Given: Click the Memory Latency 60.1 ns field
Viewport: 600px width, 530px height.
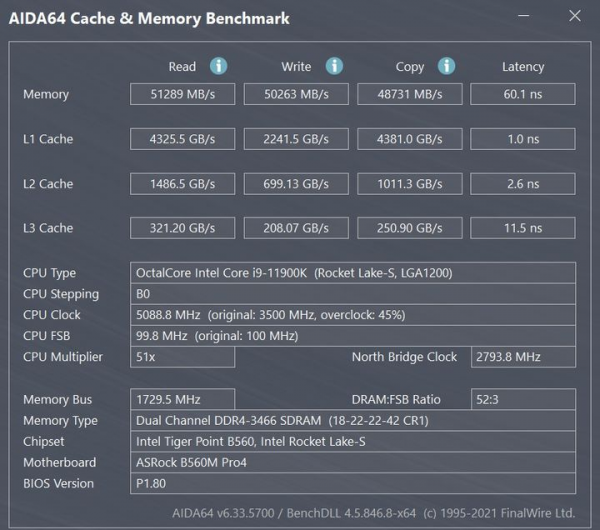Looking at the screenshot, I should click(522, 94).
